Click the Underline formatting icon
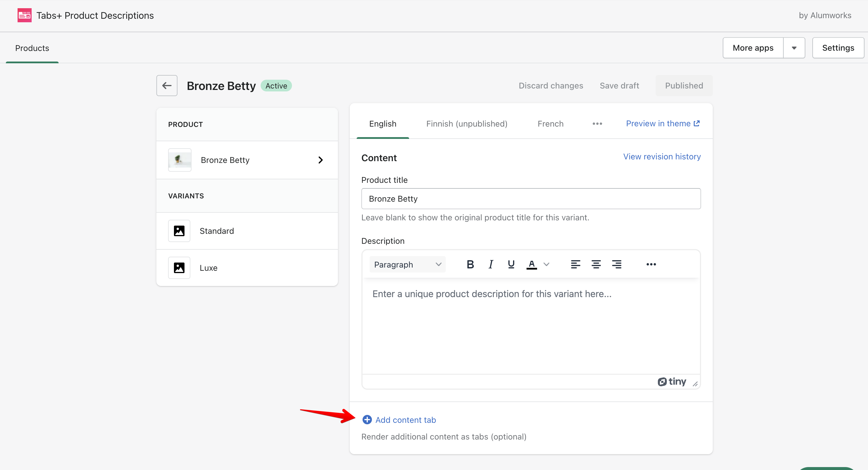Image resolution: width=868 pixels, height=470 pixels. [511, 265]
